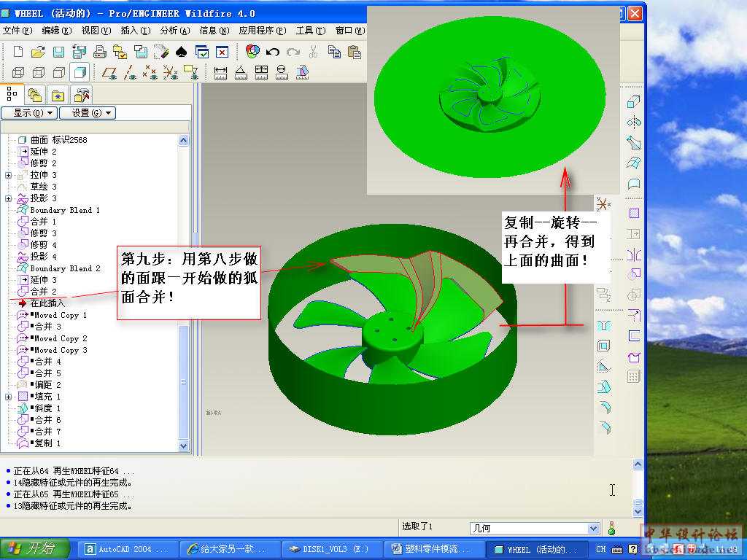Open the 设置 button in model tree
The width and height of the screenshot is (747, 560).
(x=87, y=113)
